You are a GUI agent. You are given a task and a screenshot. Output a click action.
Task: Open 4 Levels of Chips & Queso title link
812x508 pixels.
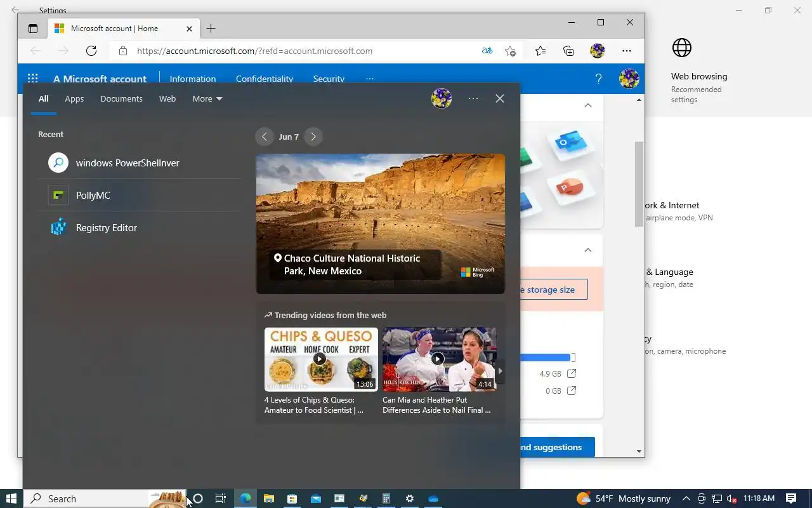[314, 405]
